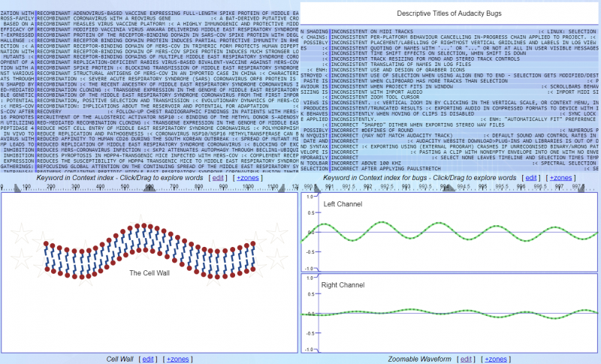Click edit link beside Zoomable Waveform caption
The image size is (601, 364).
(466, 359)
